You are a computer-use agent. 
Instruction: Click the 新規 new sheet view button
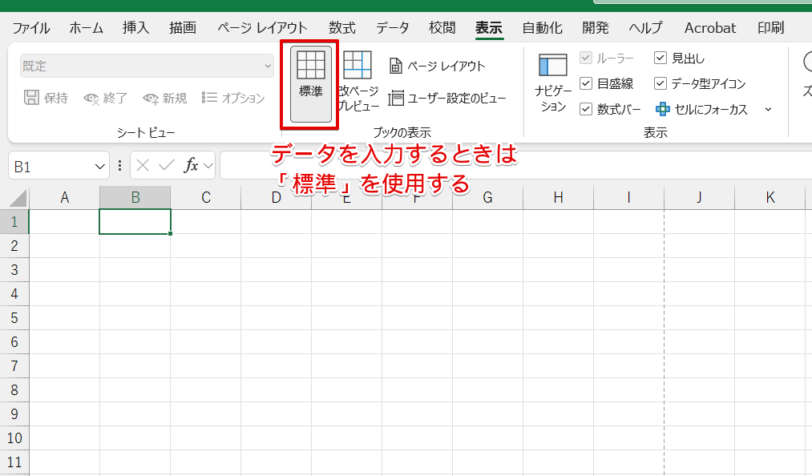tap(165, 98)
